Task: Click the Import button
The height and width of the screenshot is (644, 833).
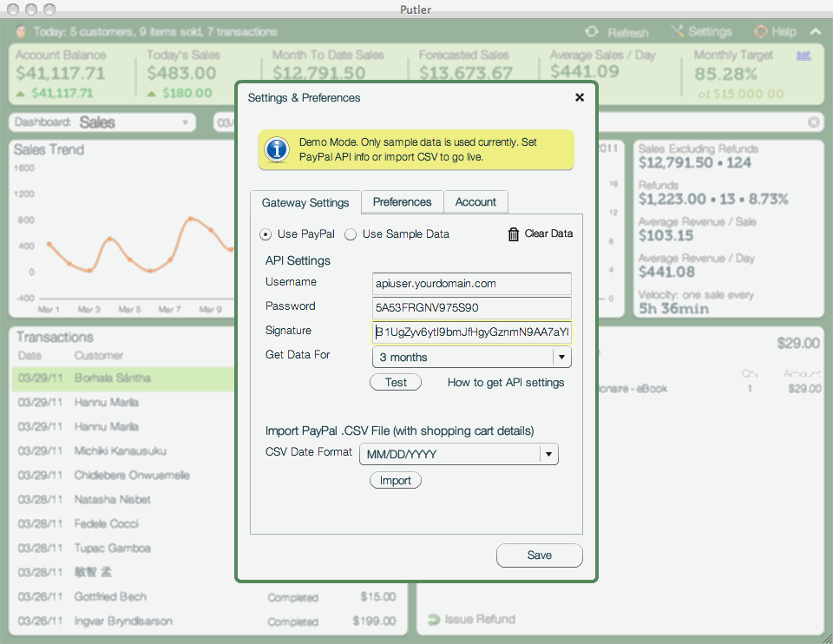Action: (x=396, y=480)
